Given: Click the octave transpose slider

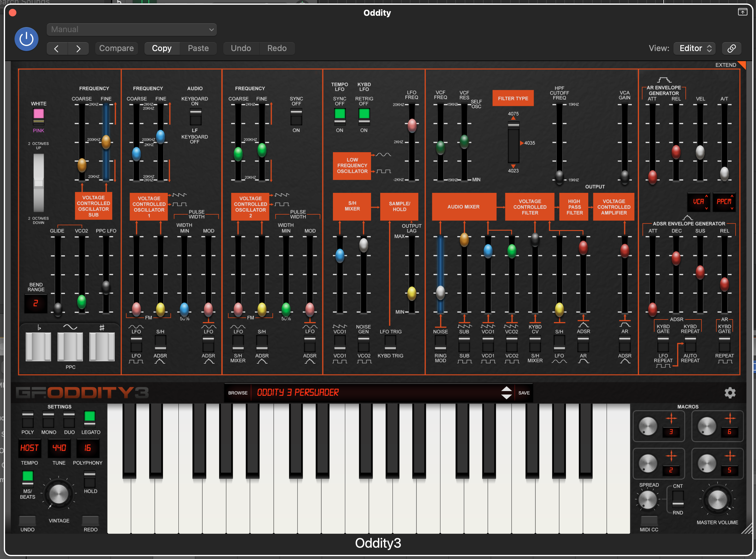Looking at the screenshot, I should 38,183.
